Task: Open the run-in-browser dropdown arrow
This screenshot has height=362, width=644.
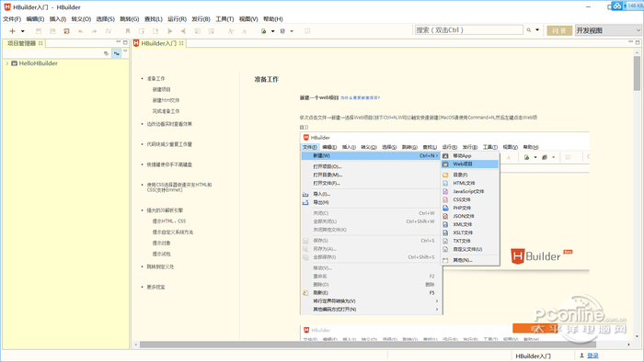Action: (272, 31)
